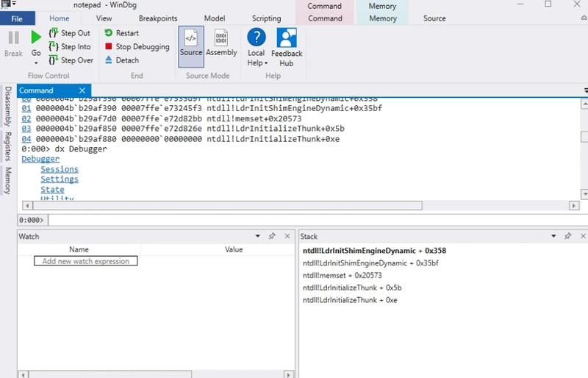Click the Sessions link

pos(60,169)
